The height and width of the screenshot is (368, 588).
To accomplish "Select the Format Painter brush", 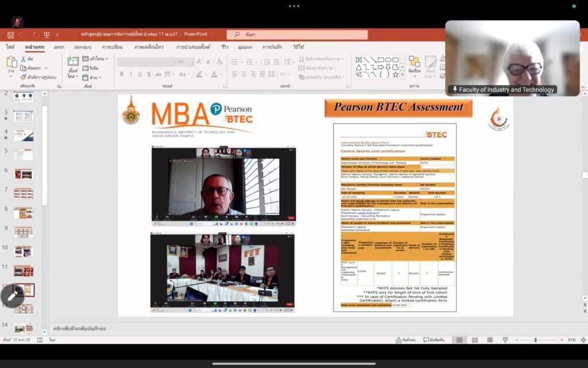I will coord(24,77).
